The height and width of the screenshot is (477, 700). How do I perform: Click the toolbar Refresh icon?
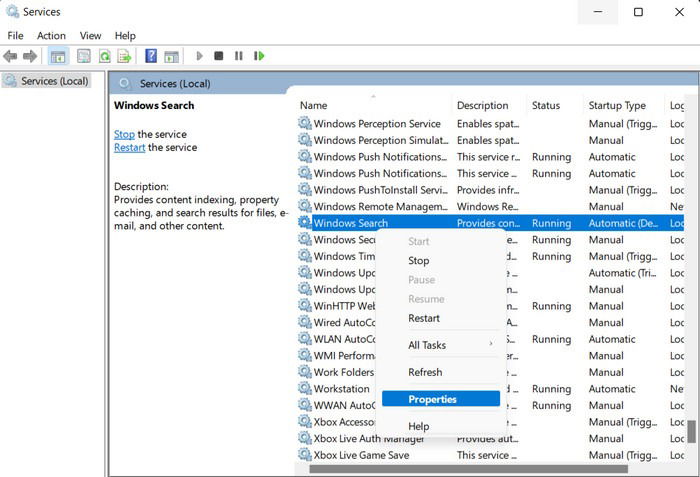[104, 56]
